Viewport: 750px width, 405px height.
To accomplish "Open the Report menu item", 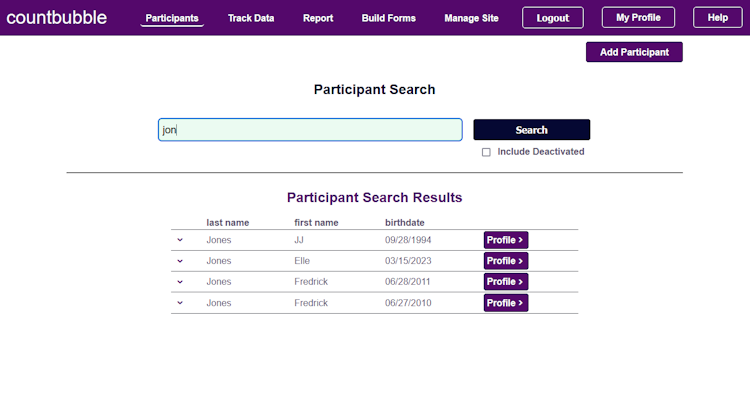I will click(318, 18).
